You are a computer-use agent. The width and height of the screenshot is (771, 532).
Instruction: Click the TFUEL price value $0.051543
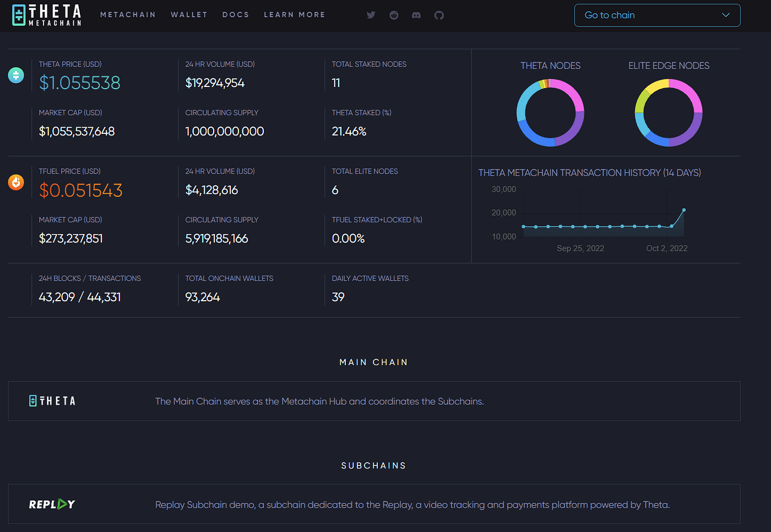[x=81, y=190]
